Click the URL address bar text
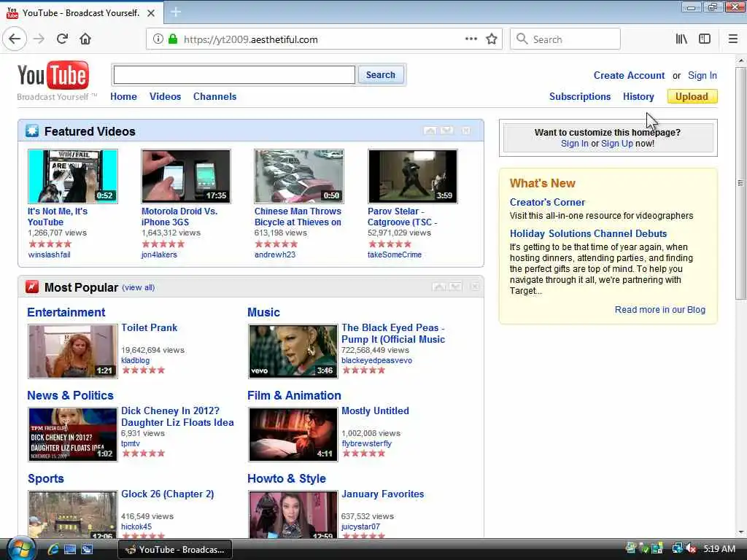The height and width of the screenshot is (560, 747). [251, 39]
